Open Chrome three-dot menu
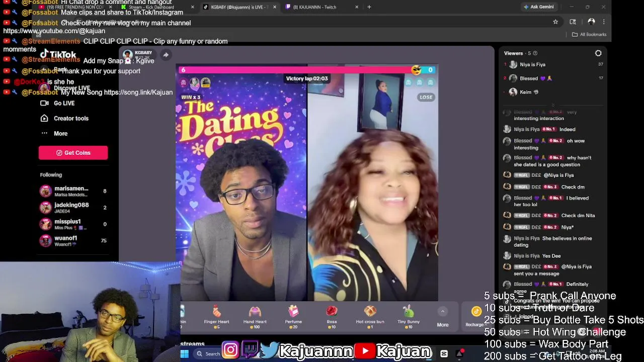 click(604, 22)
